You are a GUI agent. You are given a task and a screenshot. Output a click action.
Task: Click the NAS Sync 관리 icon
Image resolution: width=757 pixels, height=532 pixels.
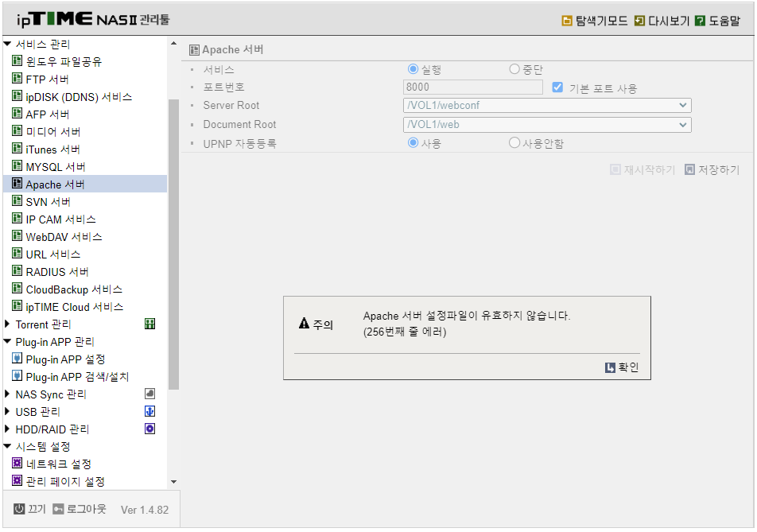pos(149,394)
